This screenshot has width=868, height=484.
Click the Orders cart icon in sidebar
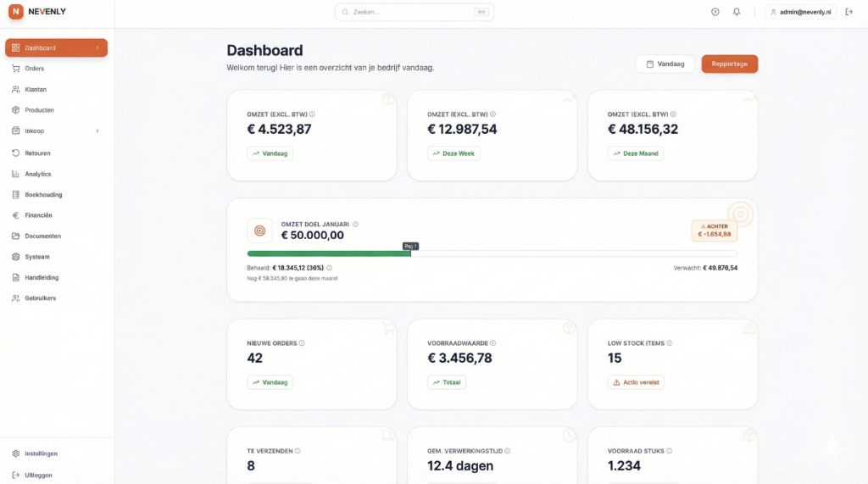pyautogui.click(x=15, y=69)
